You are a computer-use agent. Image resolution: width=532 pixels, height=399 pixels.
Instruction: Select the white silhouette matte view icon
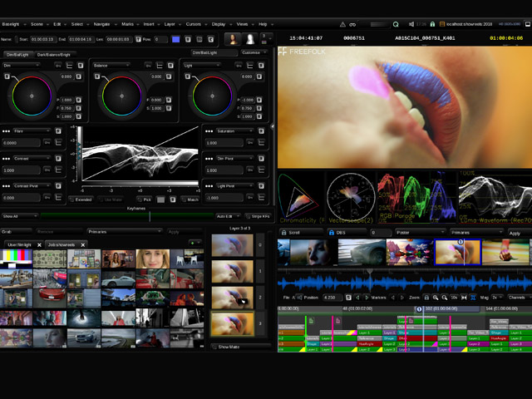[x=250, y=39]
